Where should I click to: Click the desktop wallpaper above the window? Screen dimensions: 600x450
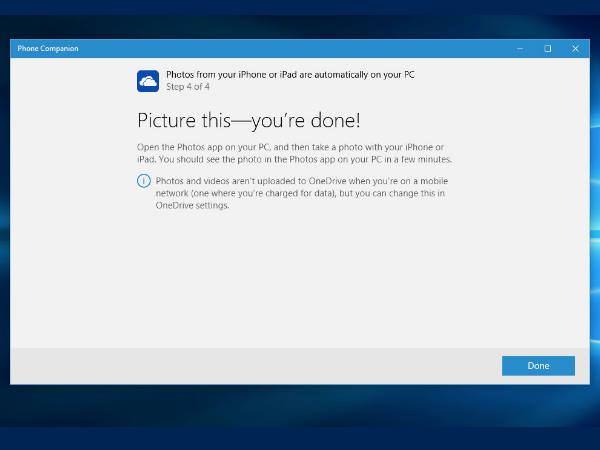click(300, 18)
